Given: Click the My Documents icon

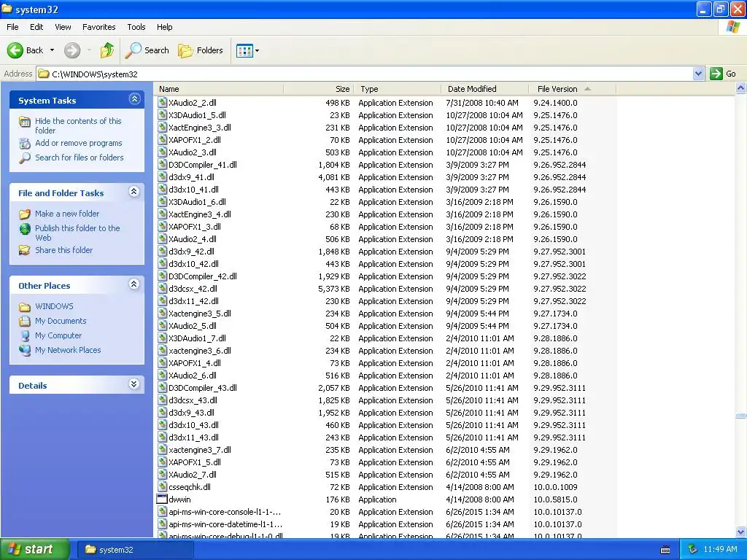Looking at the screenshot, I should [25, 321].
